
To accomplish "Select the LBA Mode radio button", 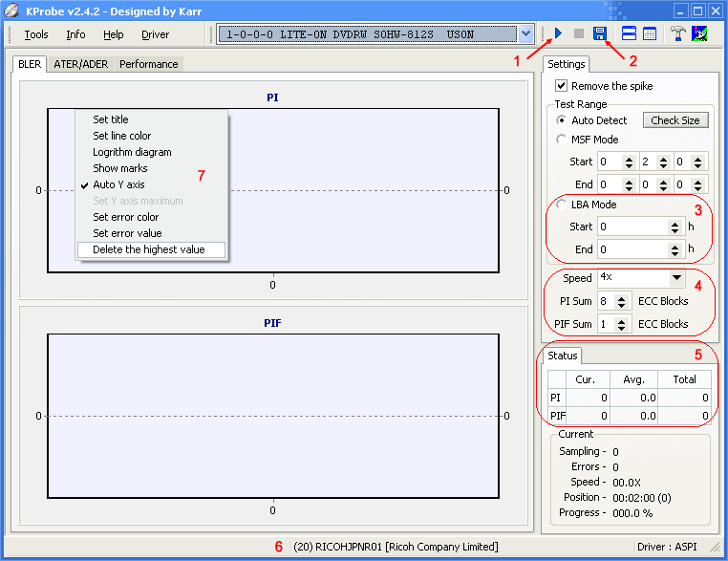I will pos(562,205).
